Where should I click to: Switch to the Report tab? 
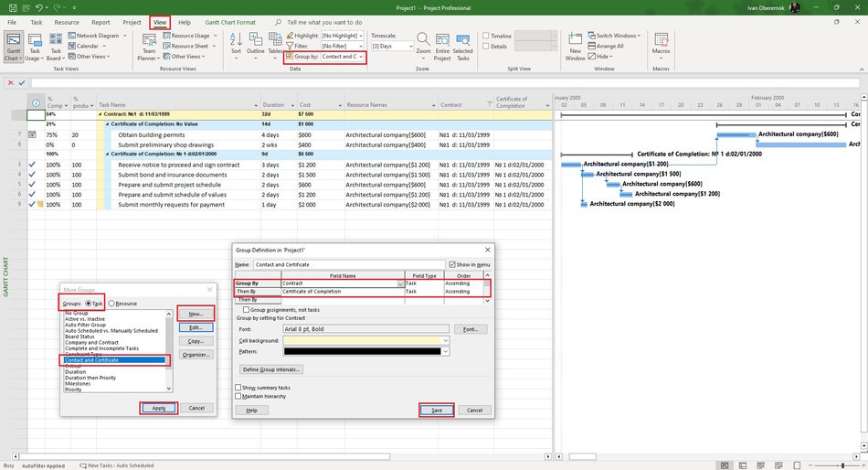pos(101,22)
